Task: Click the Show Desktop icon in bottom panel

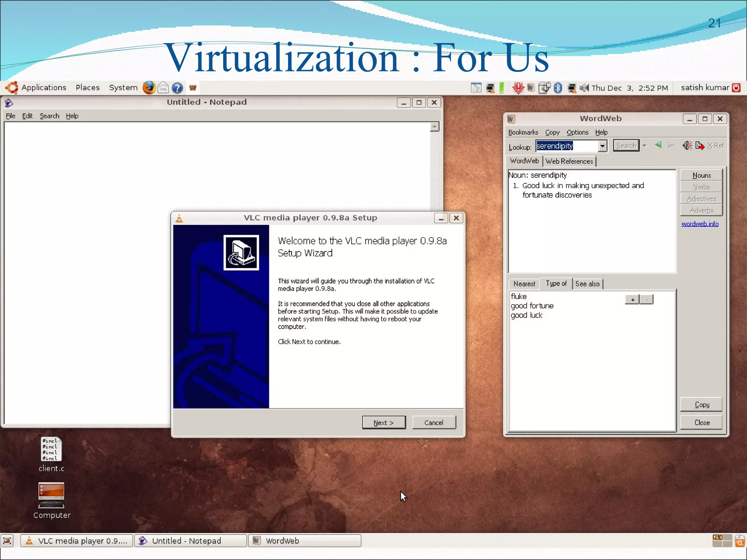Action: [7, 541]
